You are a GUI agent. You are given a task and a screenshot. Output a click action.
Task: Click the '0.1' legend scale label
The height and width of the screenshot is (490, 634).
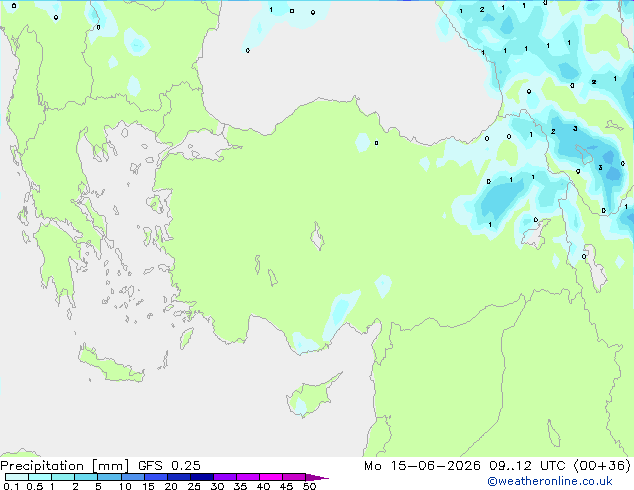(x=11, y=486)
